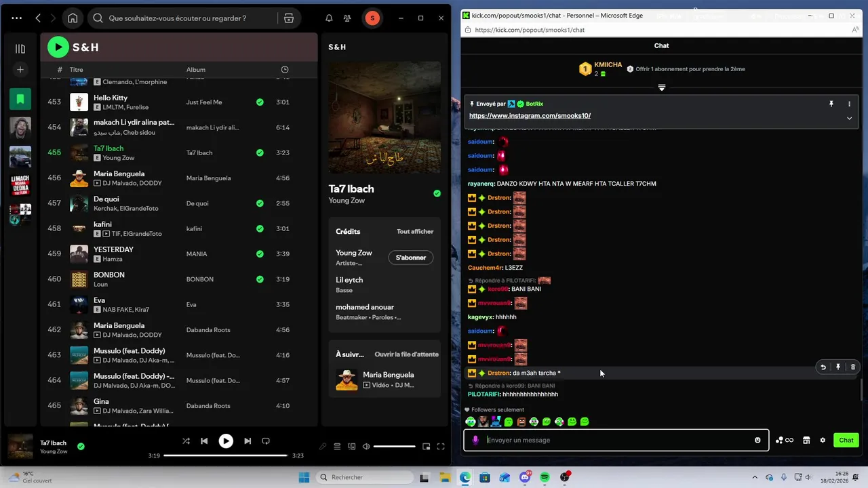Viewport: 868px width, 488px height.
Task: Open the miniplayer
Action: (x=427, y=447)
